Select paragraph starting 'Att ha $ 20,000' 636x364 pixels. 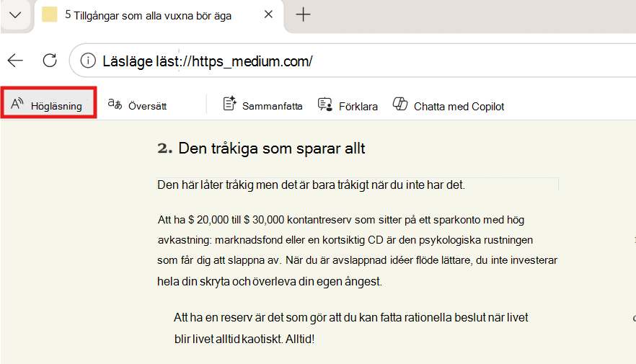[358, 251]
